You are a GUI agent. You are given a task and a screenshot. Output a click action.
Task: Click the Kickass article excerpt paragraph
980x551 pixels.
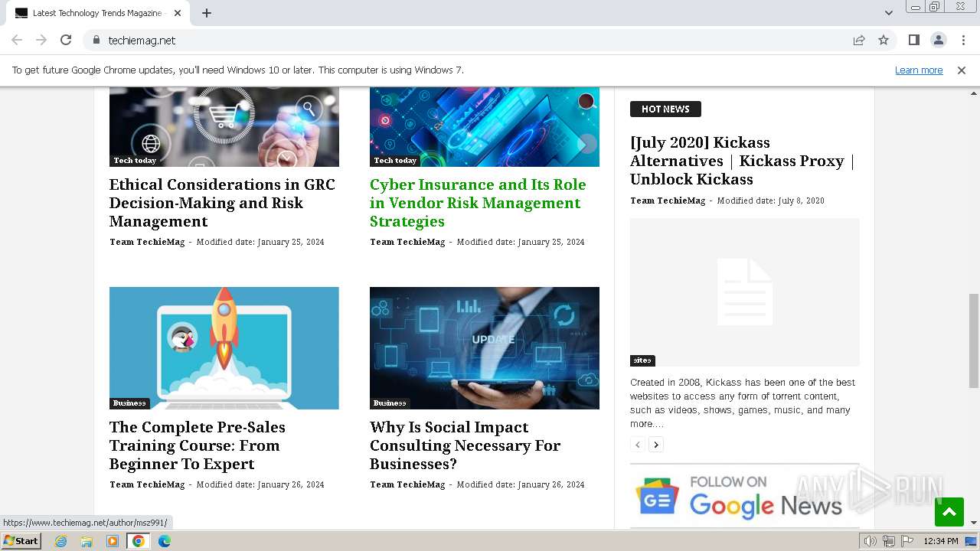coord(743,403)
